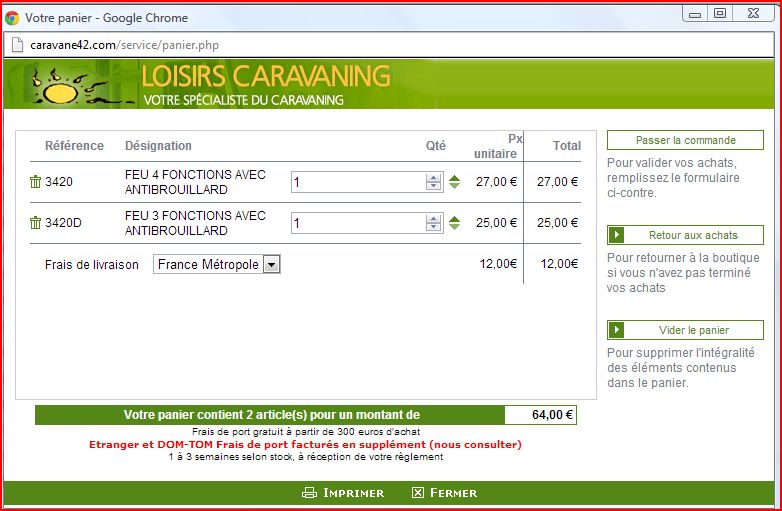Open the France Métropole delivery dropdown
This screenshot has height=511, width=782.
(x=216, y=264)
